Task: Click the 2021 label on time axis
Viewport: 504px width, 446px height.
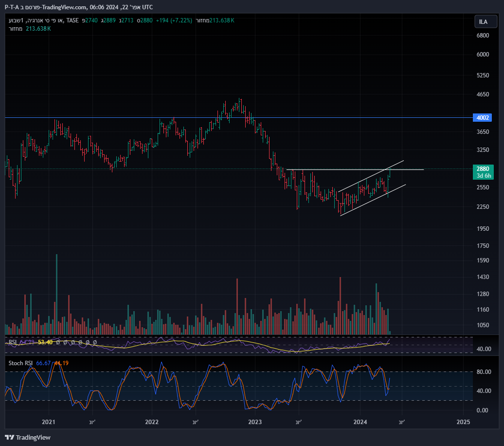Action: [x=48, y=422]
